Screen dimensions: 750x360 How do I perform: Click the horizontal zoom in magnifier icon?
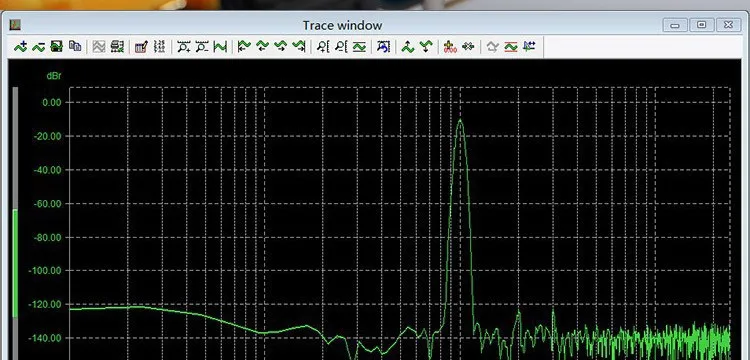coord(184,46)
